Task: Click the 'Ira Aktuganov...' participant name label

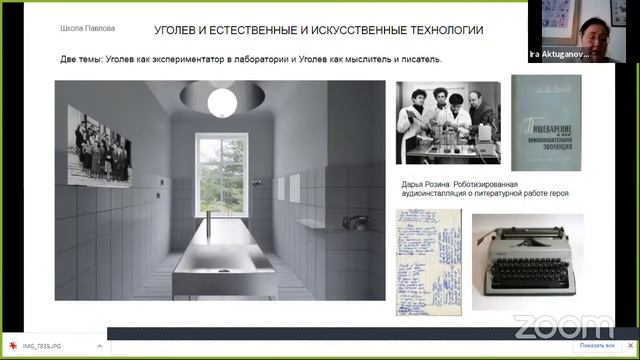Action: pyautogui.click(x=559, y=54)
